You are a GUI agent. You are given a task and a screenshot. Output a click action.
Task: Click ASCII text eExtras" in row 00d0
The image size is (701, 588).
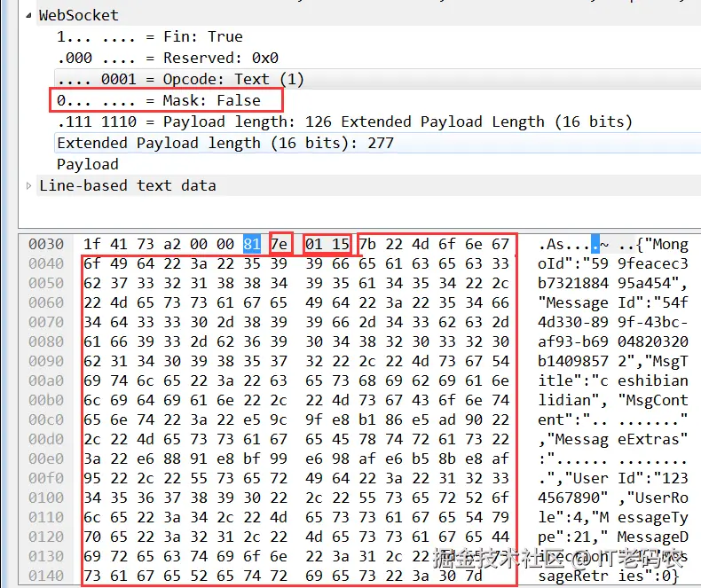(653, 439)
